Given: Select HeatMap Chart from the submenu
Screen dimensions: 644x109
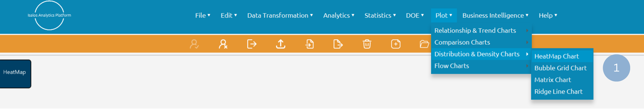Looking at the screenshot, I should click(x=556, y=56).
